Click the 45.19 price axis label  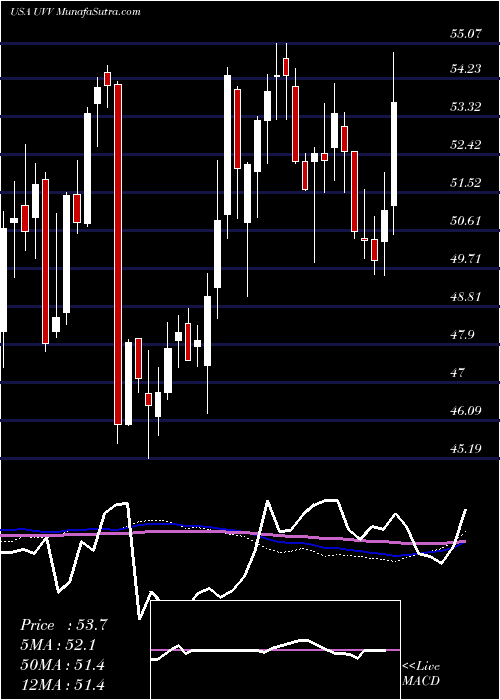pos(466,448)
